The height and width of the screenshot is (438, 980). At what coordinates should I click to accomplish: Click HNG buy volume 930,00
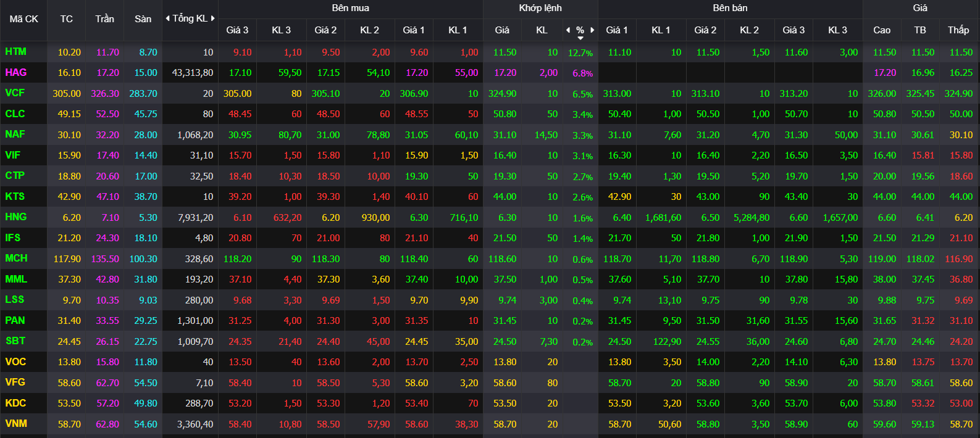375,218
